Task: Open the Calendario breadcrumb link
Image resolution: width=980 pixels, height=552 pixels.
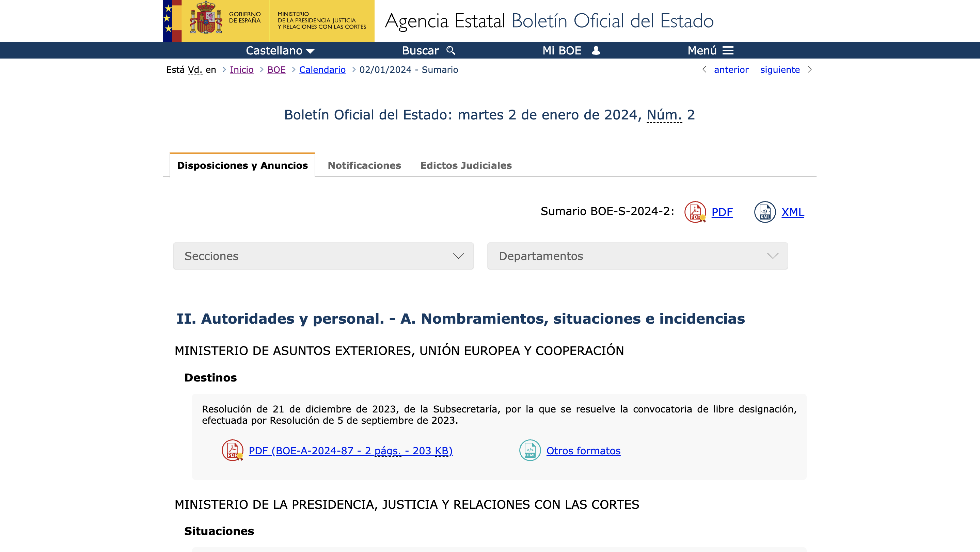Action: (x=322, y=69)
